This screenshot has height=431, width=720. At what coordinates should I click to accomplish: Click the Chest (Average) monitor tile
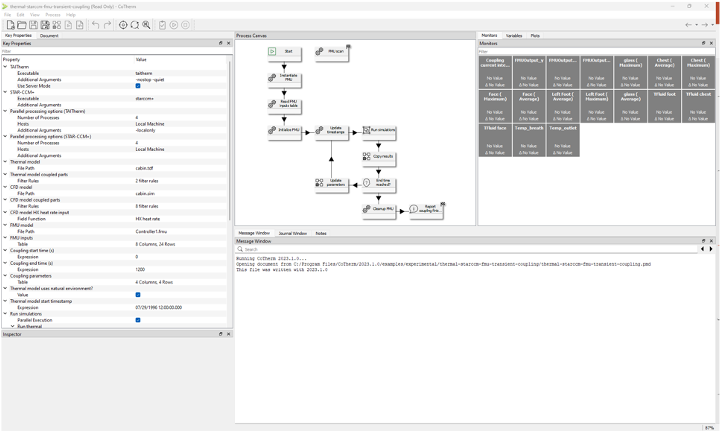point(664,72)
